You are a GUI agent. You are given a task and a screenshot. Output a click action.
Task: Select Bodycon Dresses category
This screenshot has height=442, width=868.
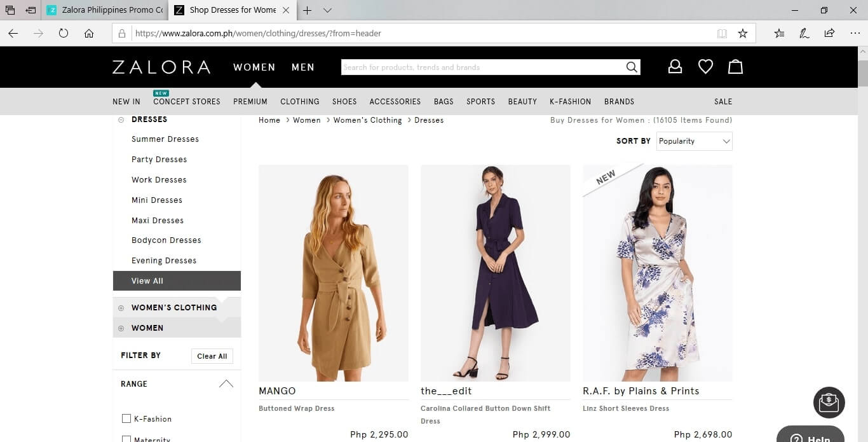pyautogui.click(x=166, y=240)
